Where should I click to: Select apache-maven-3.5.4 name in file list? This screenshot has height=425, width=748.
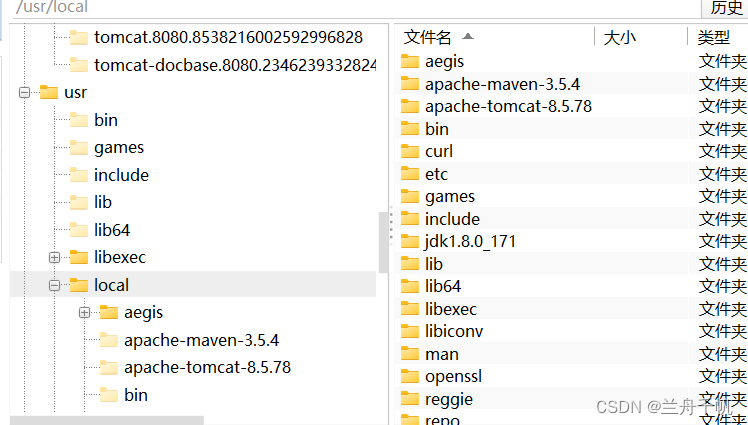[502, 84]
